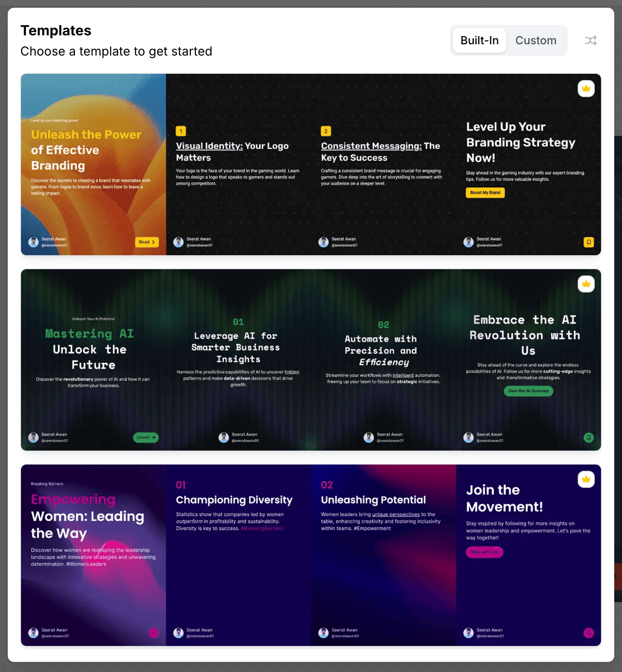Click the yellow bookmark icon on the branding template
Image resolution: width=622 pixels, height=672 pixels.
click(589, 242)
